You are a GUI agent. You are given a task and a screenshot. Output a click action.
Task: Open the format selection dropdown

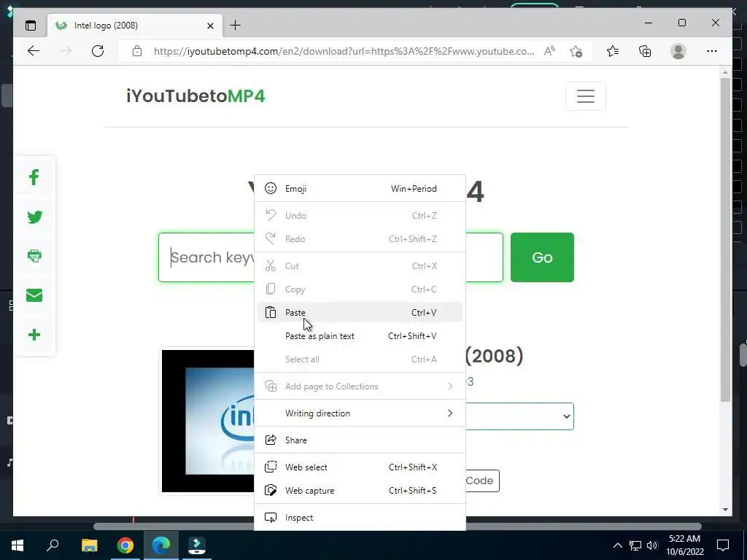point(519,416)
